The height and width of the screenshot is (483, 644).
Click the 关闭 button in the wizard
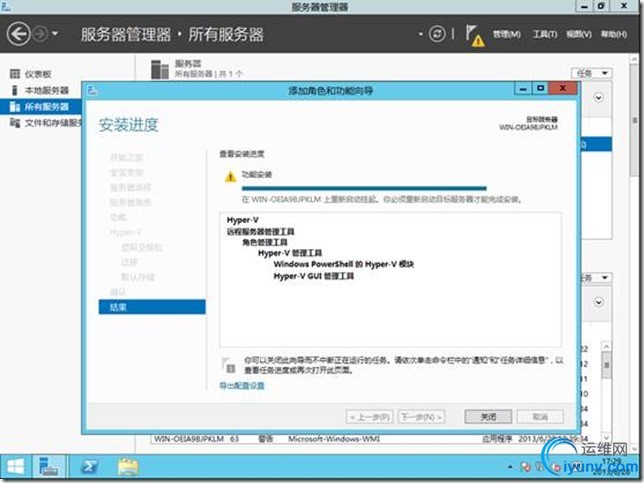tap(488, 417)
